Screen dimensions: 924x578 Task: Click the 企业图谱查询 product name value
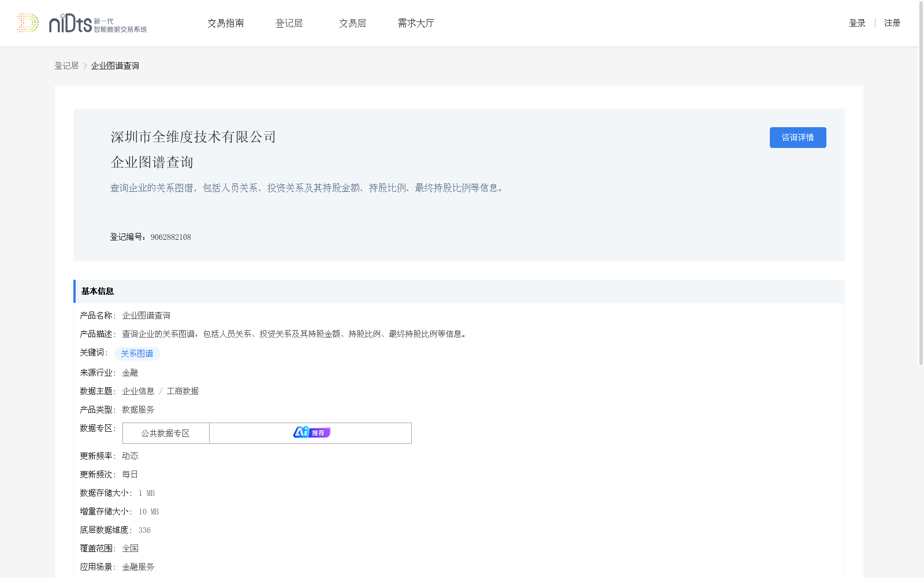pos(146,316)
